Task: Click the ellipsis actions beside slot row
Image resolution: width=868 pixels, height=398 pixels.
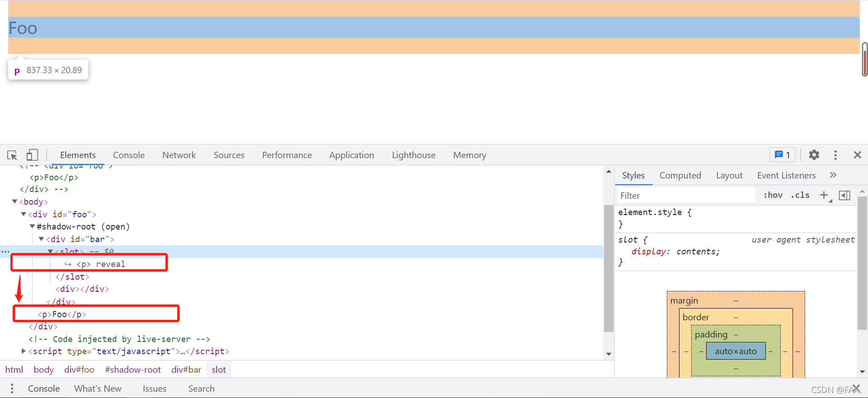Action: (x=5, y=252)
